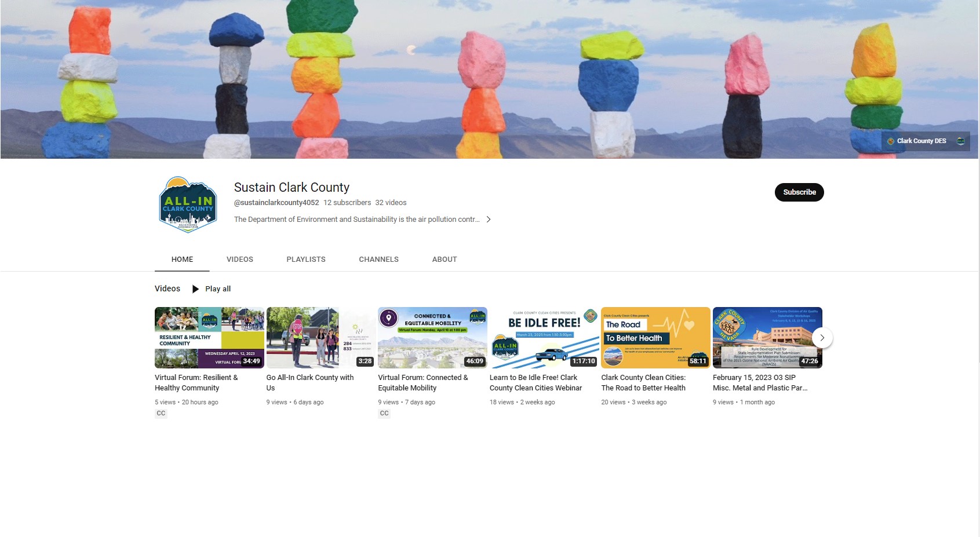980x537 pixels.
Task: Open the Go All-In Clark County with Us title
Action: pyautogui.click(x=310, y=382)
